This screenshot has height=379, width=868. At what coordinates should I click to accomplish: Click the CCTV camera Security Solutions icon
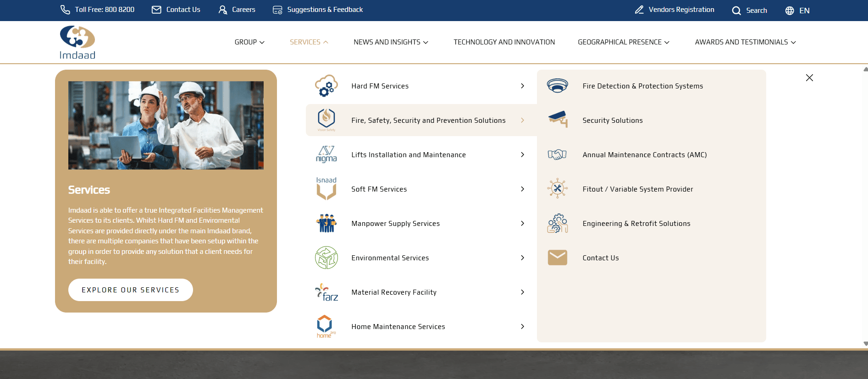(x=558, y=119)
